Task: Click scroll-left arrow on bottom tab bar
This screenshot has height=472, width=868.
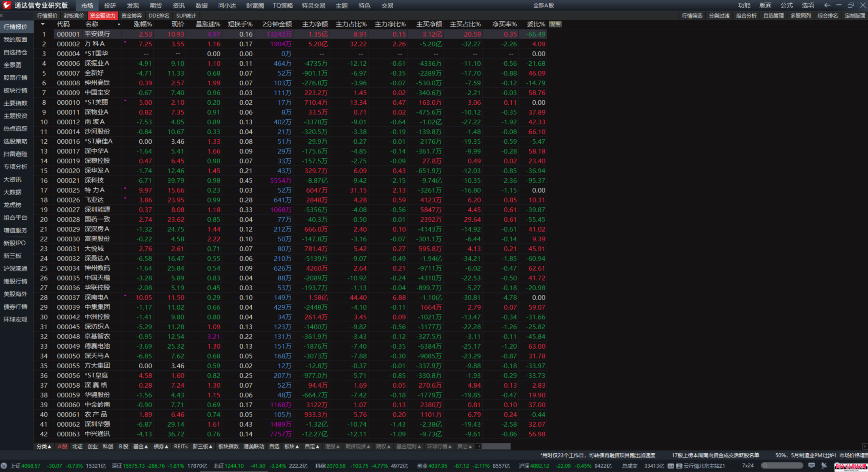Action: pos(479,447)
